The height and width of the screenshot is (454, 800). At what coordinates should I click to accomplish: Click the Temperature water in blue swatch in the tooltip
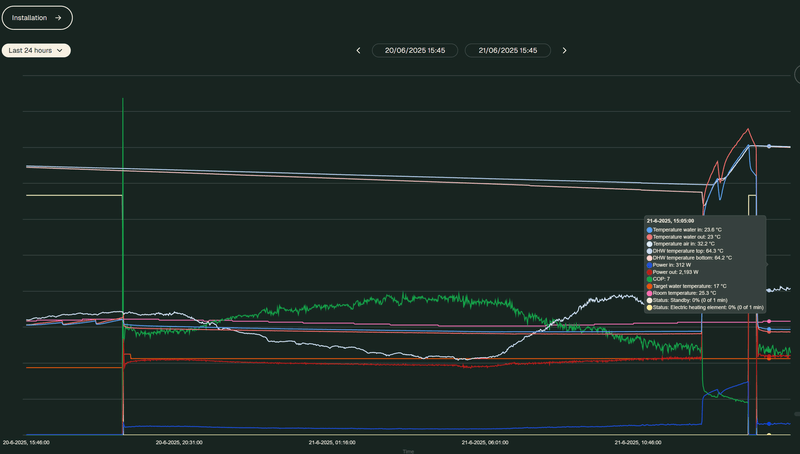(649, 230)
